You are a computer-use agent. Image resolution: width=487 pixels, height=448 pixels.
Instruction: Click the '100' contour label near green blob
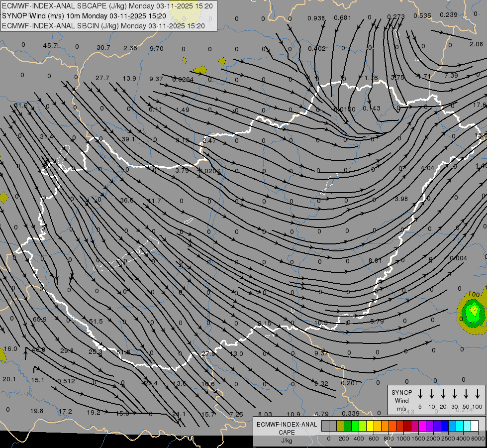pos(474,294)
